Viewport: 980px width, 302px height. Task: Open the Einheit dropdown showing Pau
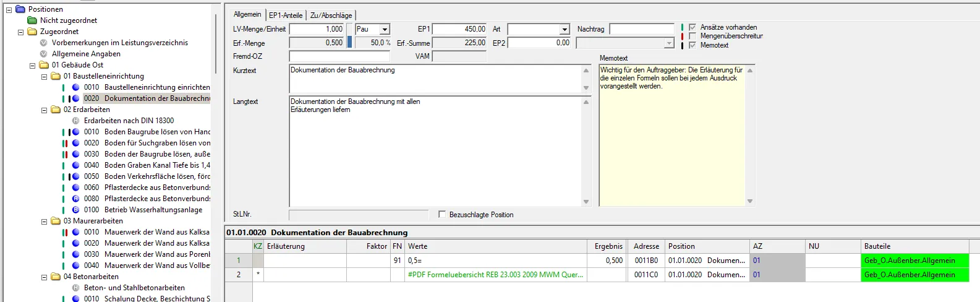tap(385, 29)
